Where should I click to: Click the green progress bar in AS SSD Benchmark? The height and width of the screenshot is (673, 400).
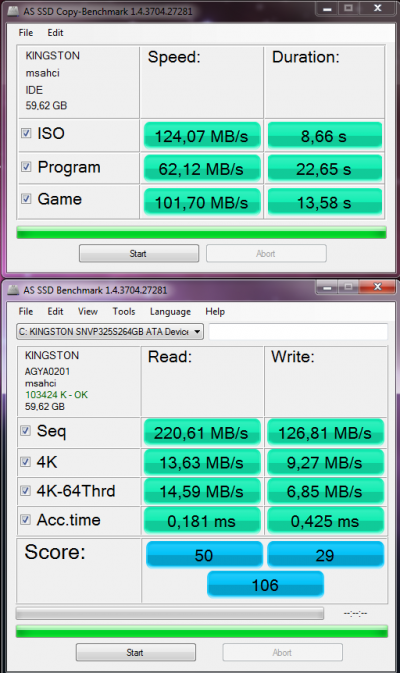(202, 631)
